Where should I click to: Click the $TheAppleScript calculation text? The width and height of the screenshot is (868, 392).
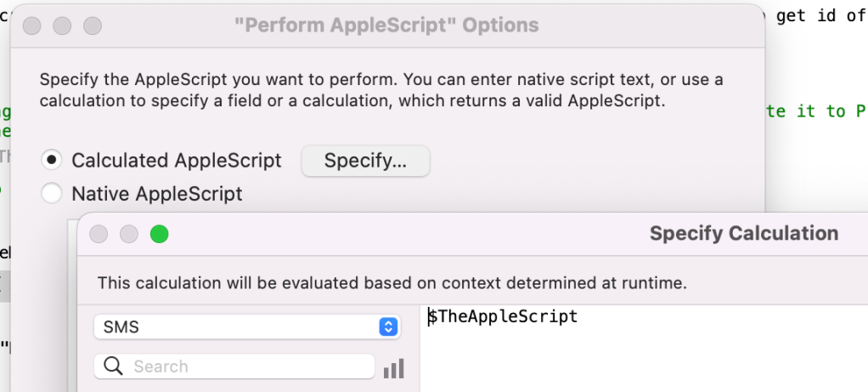pos(503,317)
